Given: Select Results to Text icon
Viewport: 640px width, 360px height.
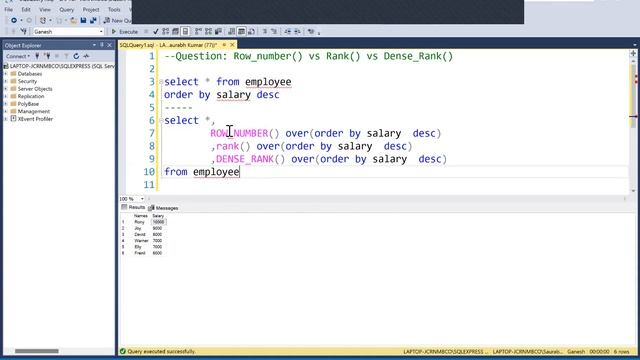Looking at the screenshot, I should point(230,31).
